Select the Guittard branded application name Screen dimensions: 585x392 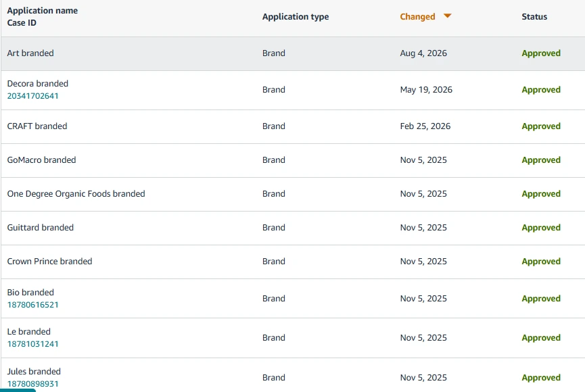tap(41, 228)
